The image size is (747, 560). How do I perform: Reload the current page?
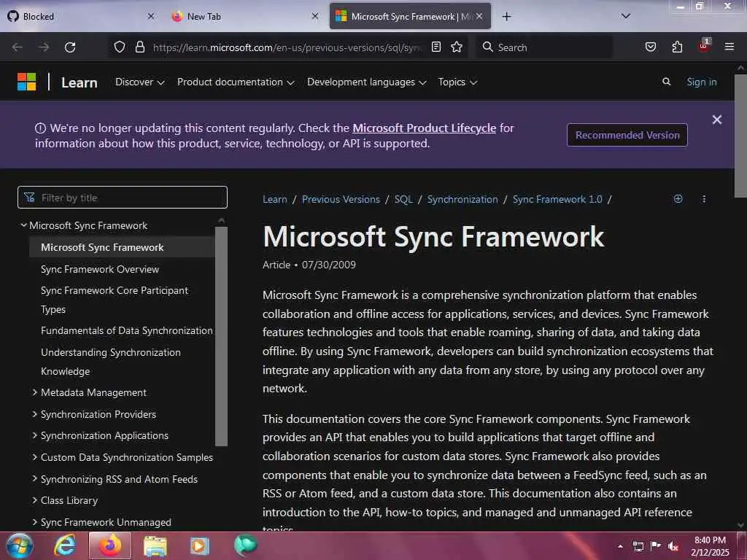70,47
